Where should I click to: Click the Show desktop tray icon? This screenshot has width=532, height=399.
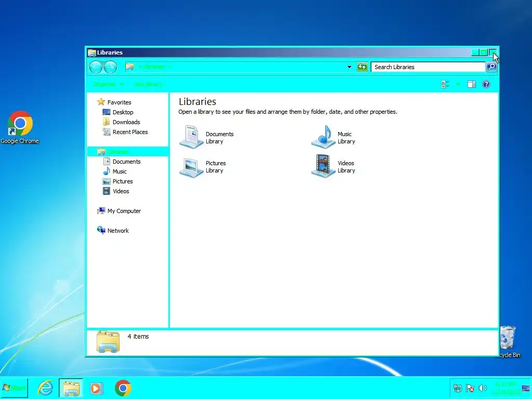coord(526,388)
